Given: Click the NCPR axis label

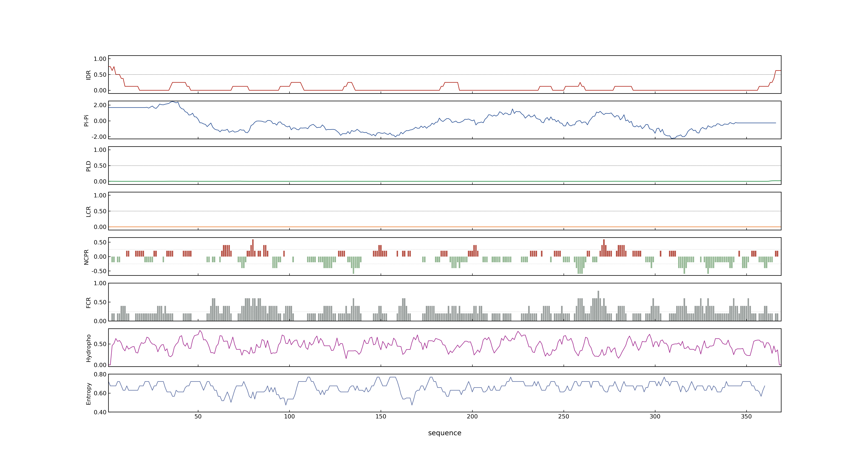Looking at the screenshot, I should click(x=86, y=257).
